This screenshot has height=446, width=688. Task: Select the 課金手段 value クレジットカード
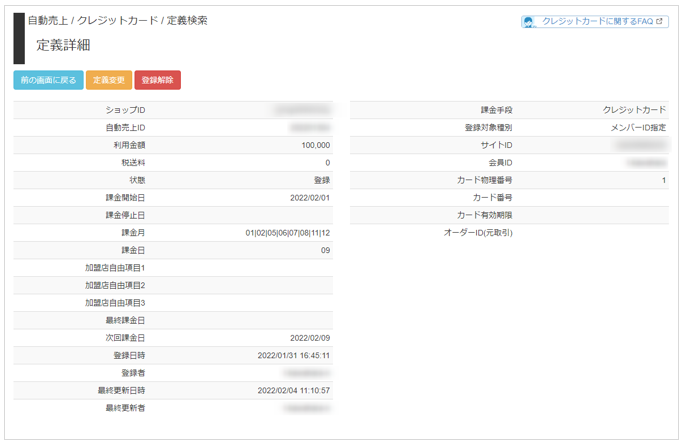coord(634,110)
